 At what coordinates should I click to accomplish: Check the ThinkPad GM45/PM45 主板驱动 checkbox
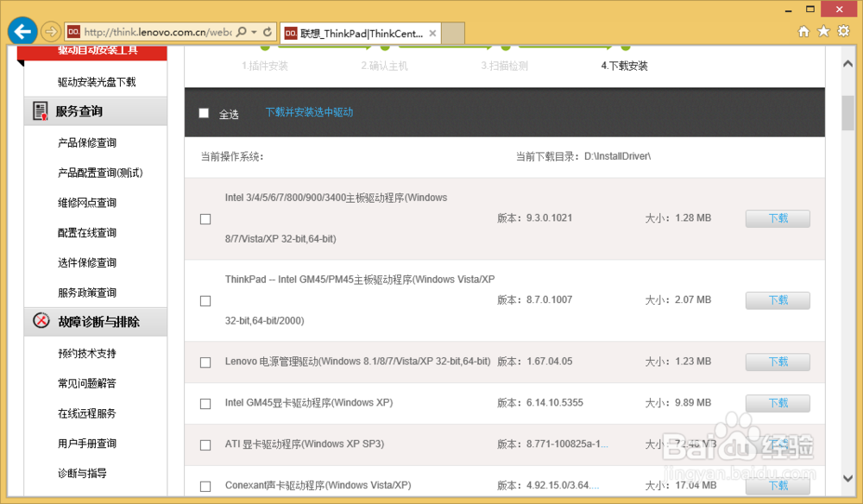pos(205,301)
